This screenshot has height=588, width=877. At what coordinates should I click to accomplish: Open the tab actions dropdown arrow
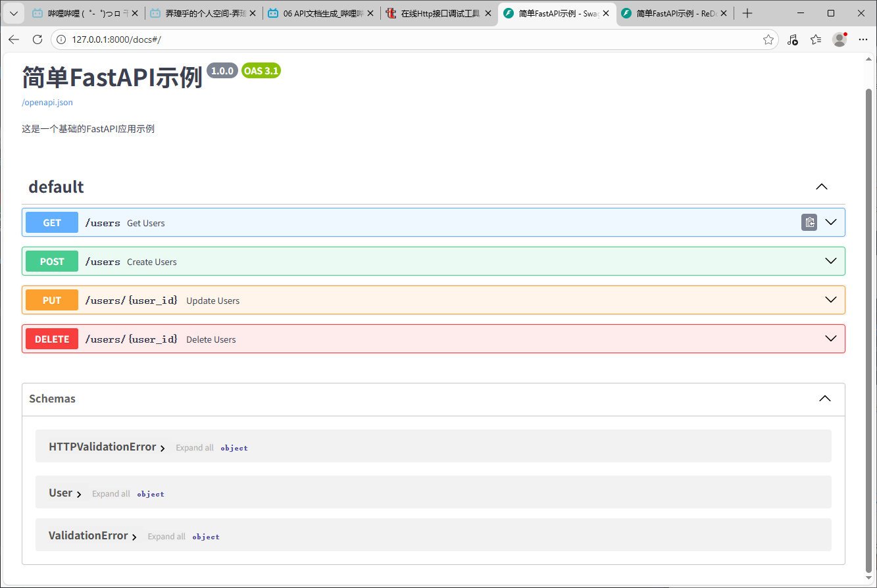13,13
